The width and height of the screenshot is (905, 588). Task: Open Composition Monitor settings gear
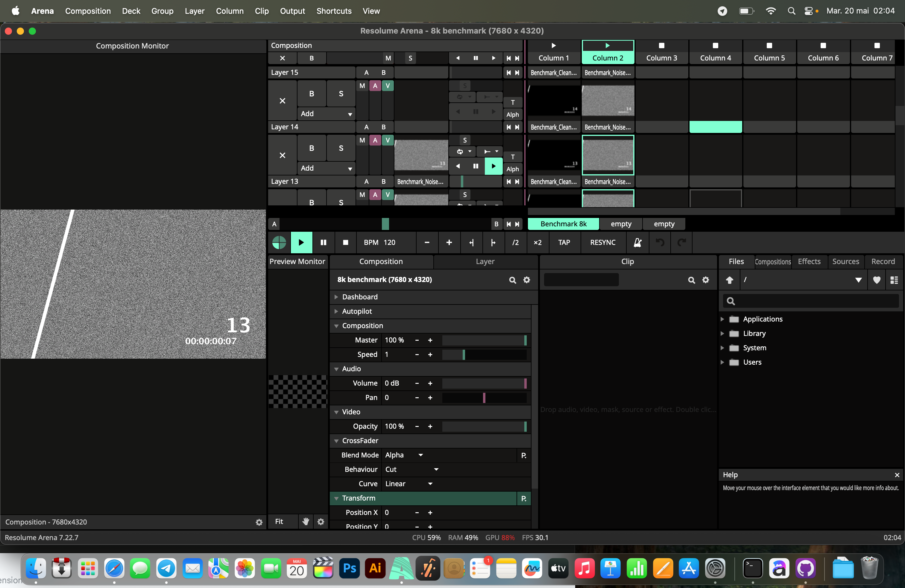[259, 522]
